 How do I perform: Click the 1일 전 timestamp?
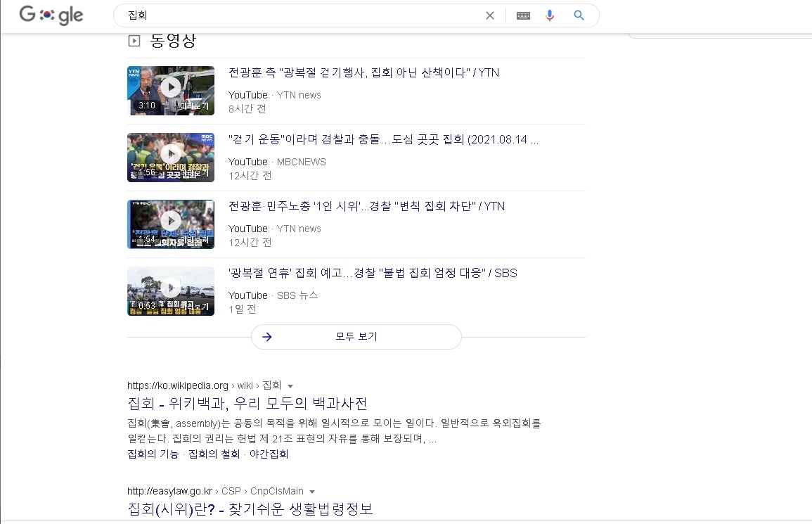tap(243, 309)
